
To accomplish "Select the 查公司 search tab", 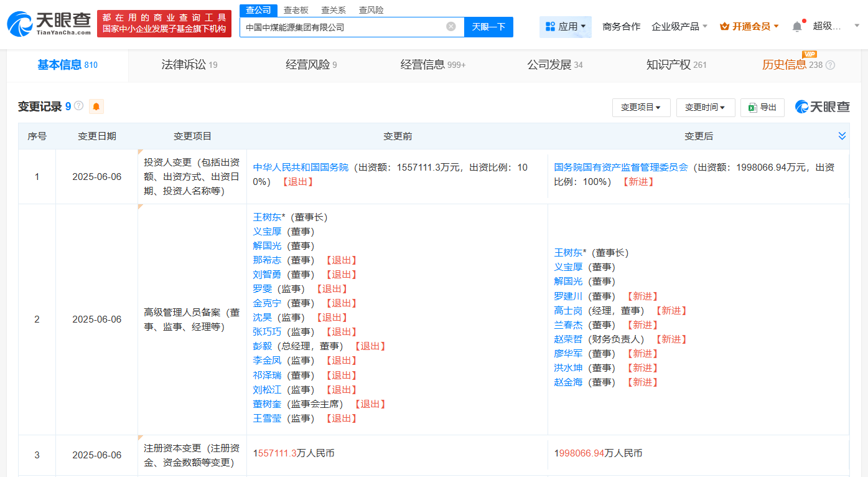I will coord(258,10).
